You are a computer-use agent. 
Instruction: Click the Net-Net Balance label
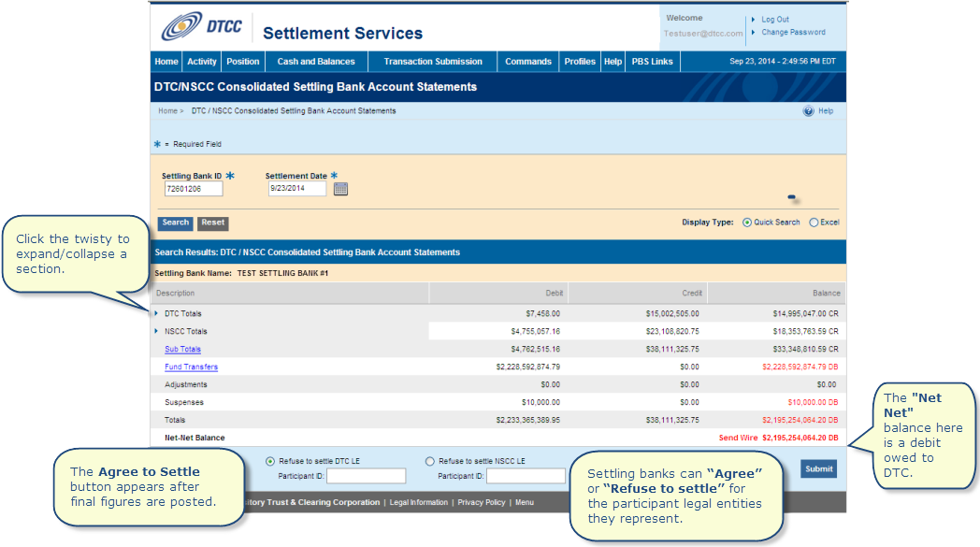coord(195,438)
